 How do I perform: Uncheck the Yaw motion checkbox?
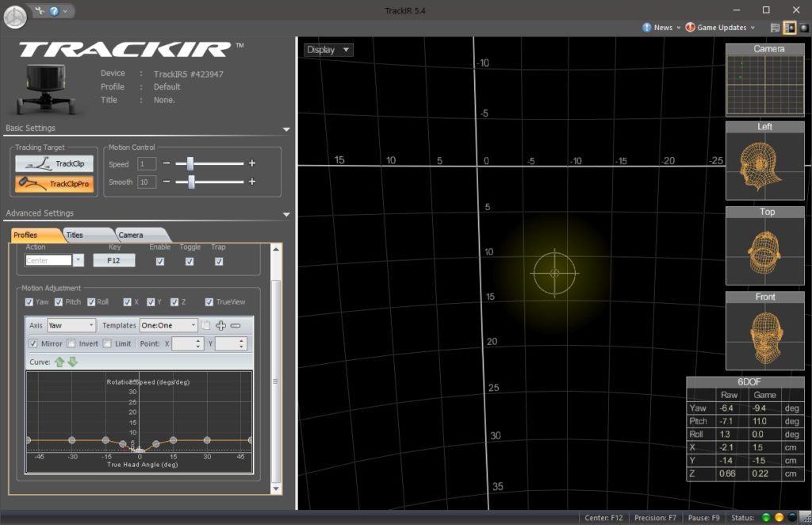29,302
